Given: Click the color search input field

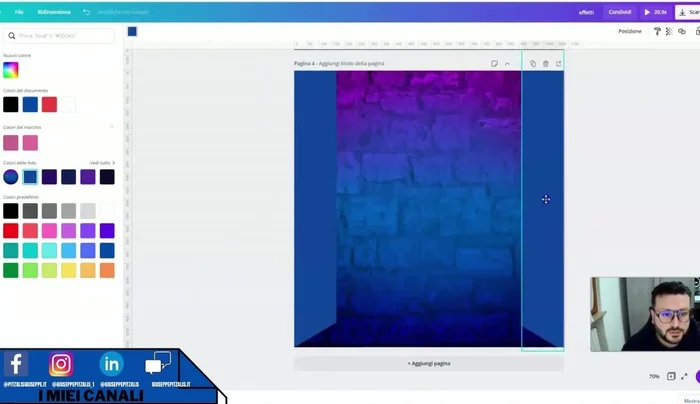Looking at the screenshot, I should click(60, 36).
